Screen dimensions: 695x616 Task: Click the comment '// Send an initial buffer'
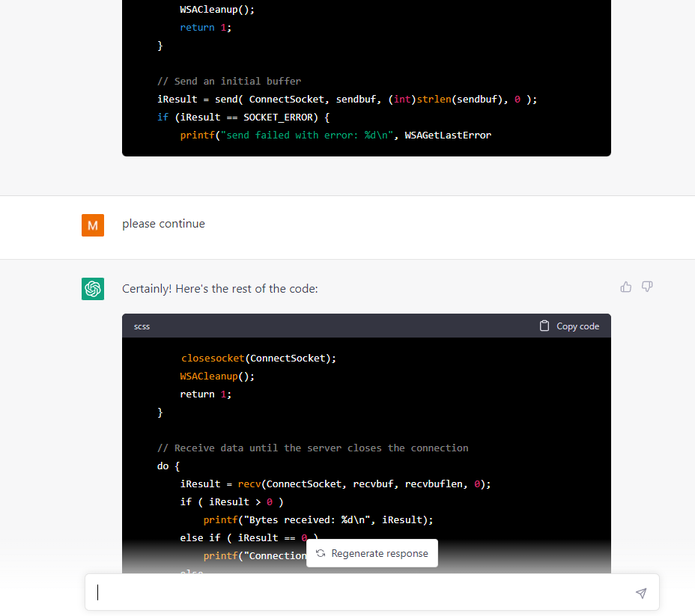[x=229, y=82]
